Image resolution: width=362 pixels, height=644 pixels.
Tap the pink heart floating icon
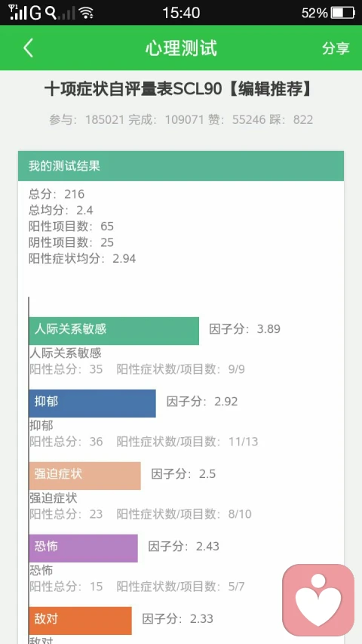[318, 599]
